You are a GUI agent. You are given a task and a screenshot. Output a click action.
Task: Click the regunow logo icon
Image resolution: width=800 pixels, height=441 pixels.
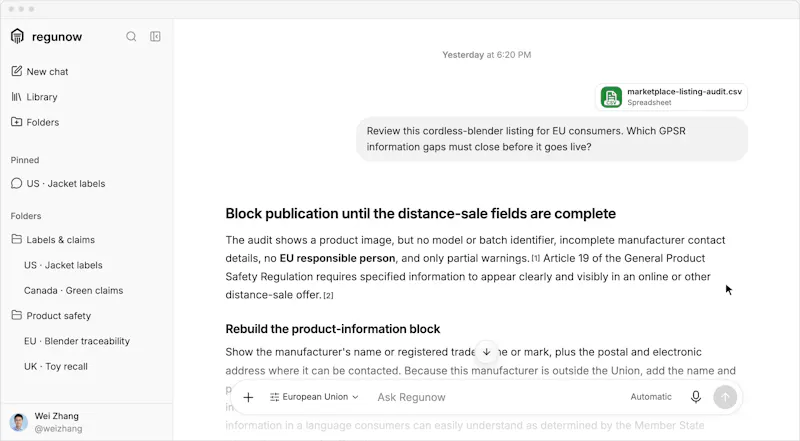tap(17, 36)
